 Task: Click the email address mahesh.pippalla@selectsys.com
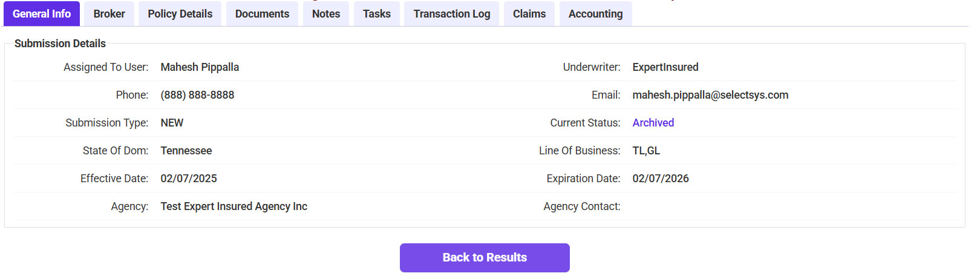pos(710,95)
